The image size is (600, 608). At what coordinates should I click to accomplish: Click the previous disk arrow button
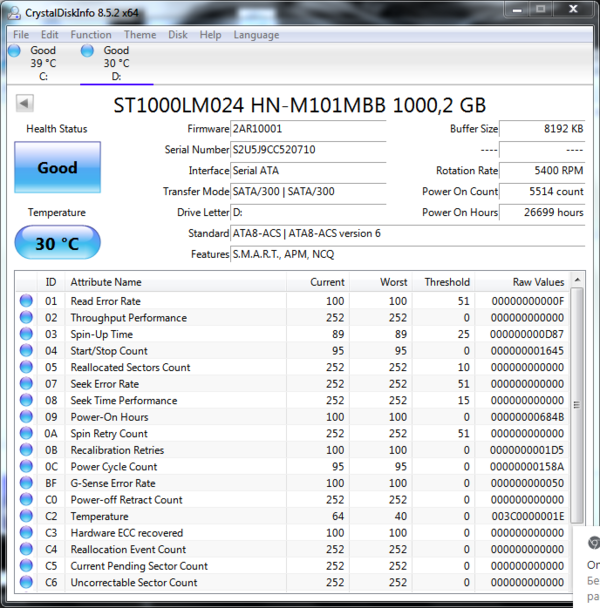(25, 103)
